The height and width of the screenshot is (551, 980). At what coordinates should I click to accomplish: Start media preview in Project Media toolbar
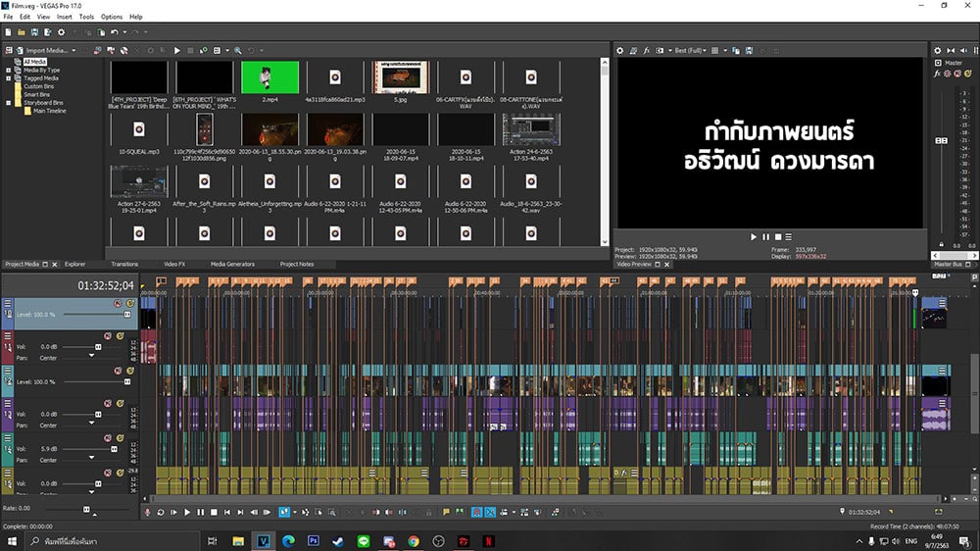pyautogui.click(x=176, y=51)
